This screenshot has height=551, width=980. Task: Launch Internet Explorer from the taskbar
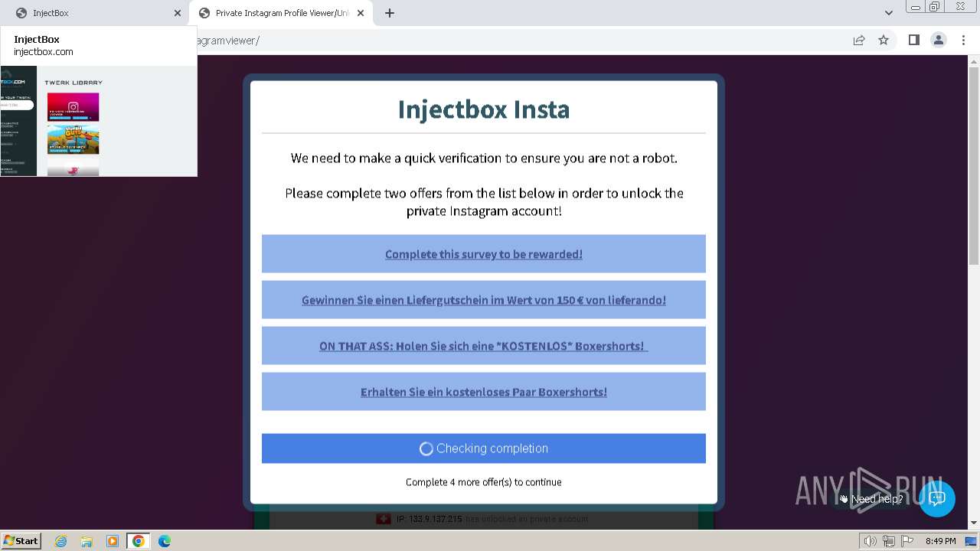[x=61, y=541]
